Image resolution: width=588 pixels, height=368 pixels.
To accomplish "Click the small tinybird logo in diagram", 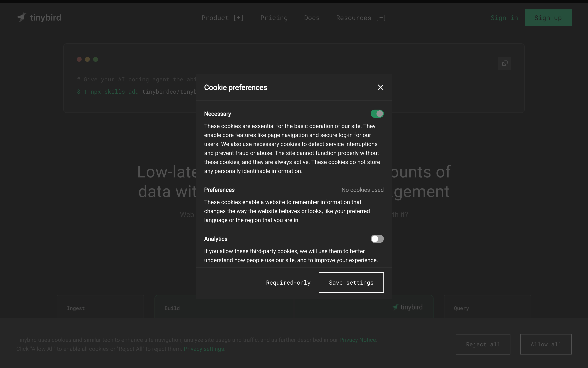I will [x=407, y=307].
